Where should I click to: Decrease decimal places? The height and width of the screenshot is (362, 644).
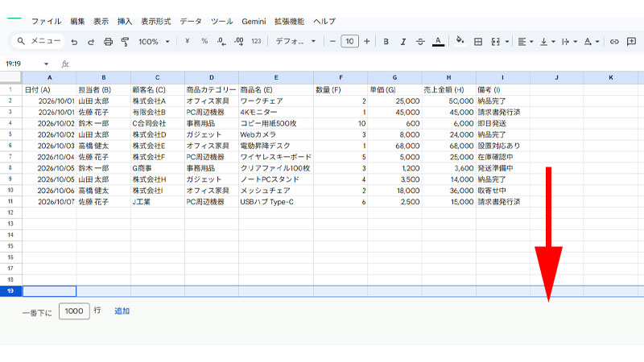(221, 42)
